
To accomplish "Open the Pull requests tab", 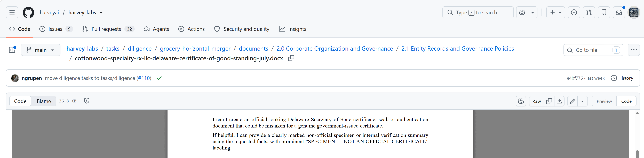I will 108,29.
